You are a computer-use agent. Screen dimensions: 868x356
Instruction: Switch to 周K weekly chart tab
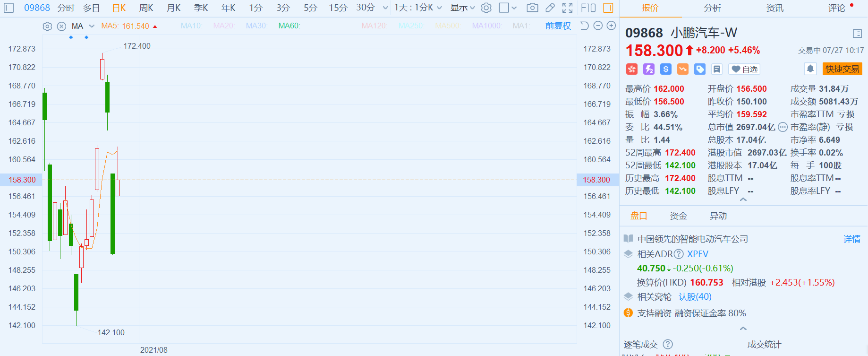(x=146, y=8)
